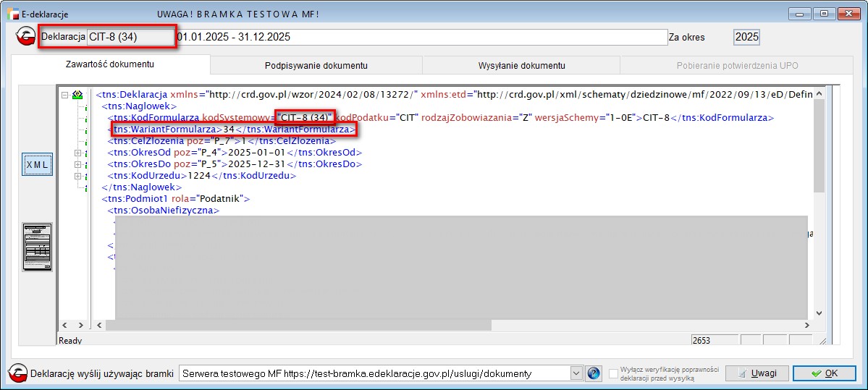868x390 pixels.
Task: Expand the fifth tree node with plus sign
Action: pos(78,153)
